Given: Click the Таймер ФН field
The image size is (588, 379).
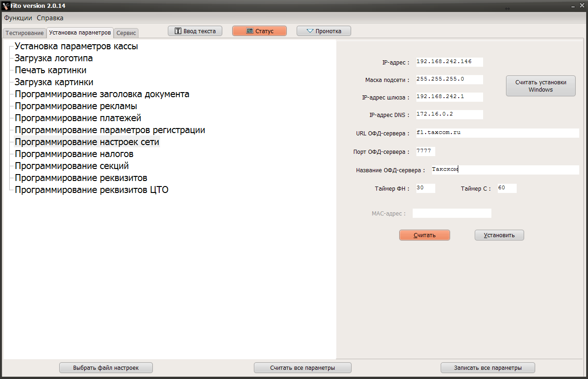Looking at the screenshot, I should [426, 188].
